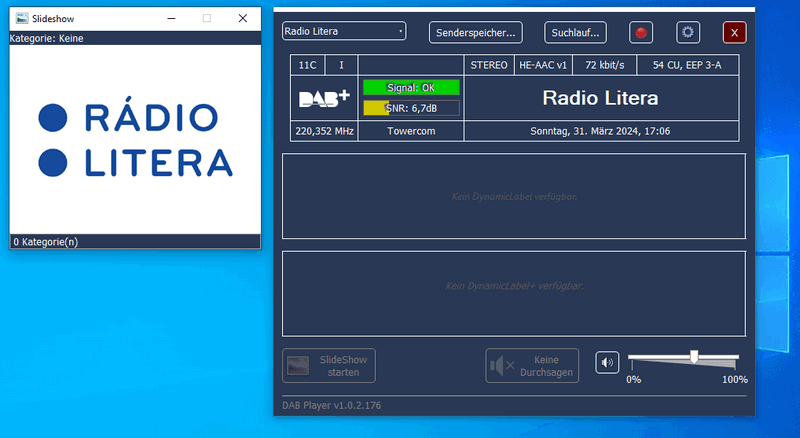
Task: Minimize the Slideshow window
Action: pos(171,18)
